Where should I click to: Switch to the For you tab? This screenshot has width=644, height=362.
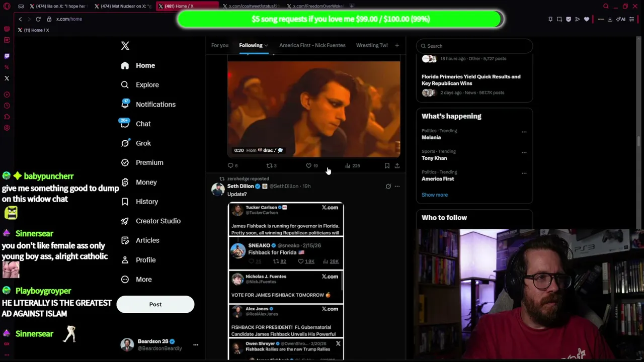click(220, 45)
